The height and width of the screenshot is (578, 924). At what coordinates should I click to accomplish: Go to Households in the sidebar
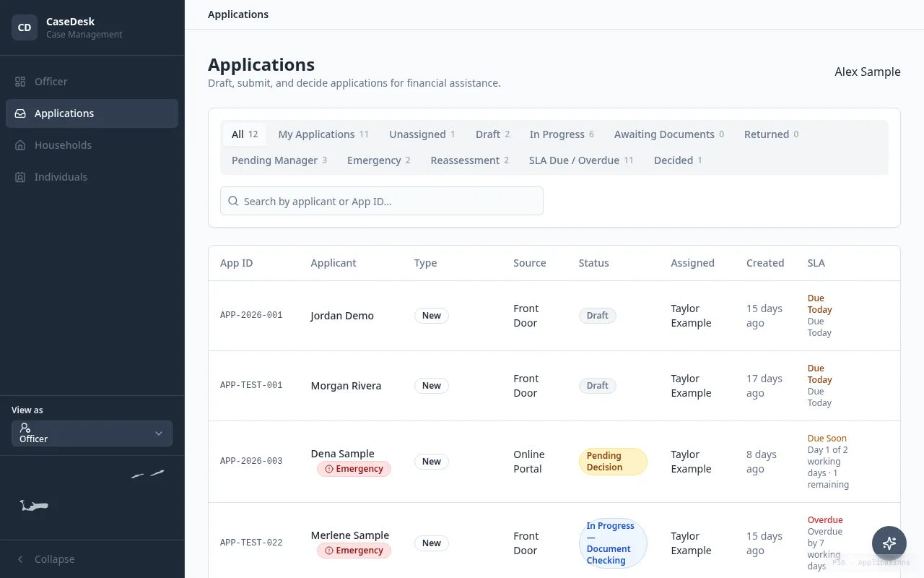(92, 145)
